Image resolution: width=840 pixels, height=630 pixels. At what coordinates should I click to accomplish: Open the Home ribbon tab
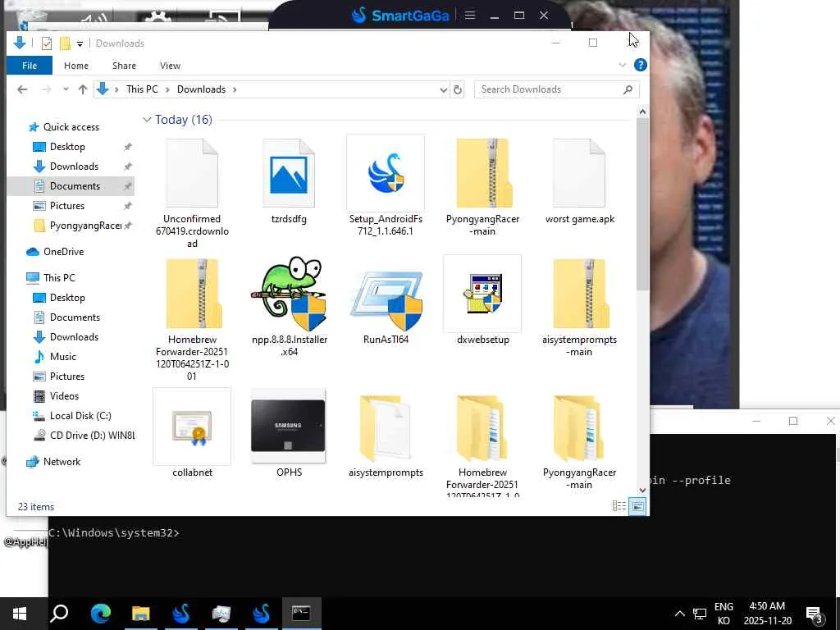coord(76,66)
